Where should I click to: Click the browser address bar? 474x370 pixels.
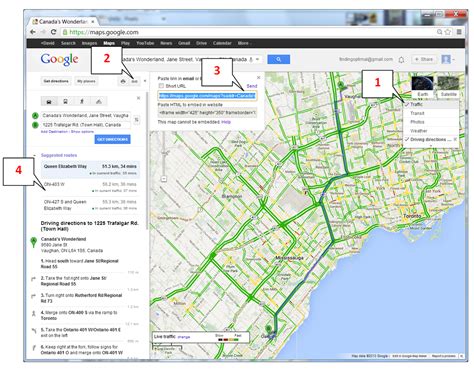pyautogui.click(x=248, y=32)
